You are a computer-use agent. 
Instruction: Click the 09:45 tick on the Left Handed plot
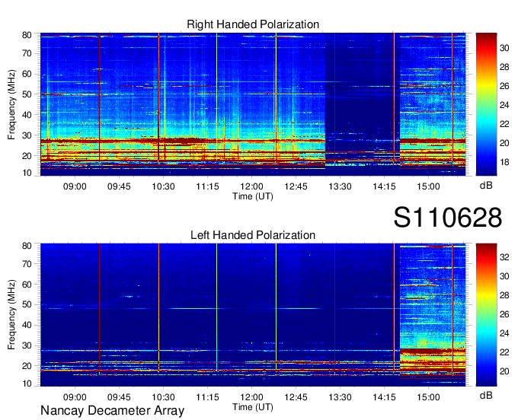[x=119, y=397]
